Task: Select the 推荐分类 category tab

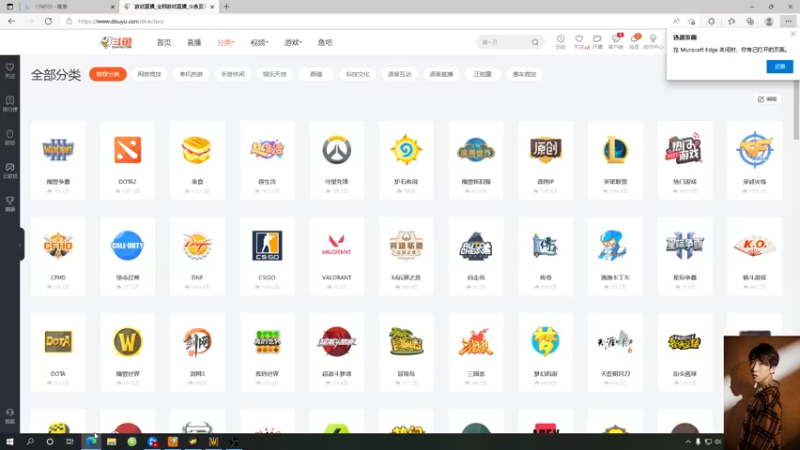Action: pyautogui.click(x=108, y=74)
